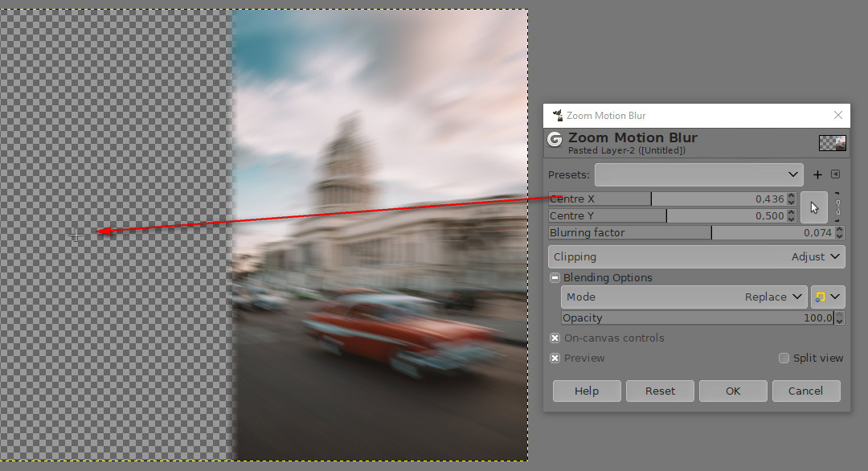
Task: Increase Opacity with the up arrow
Action: click(x=840, y=315)
